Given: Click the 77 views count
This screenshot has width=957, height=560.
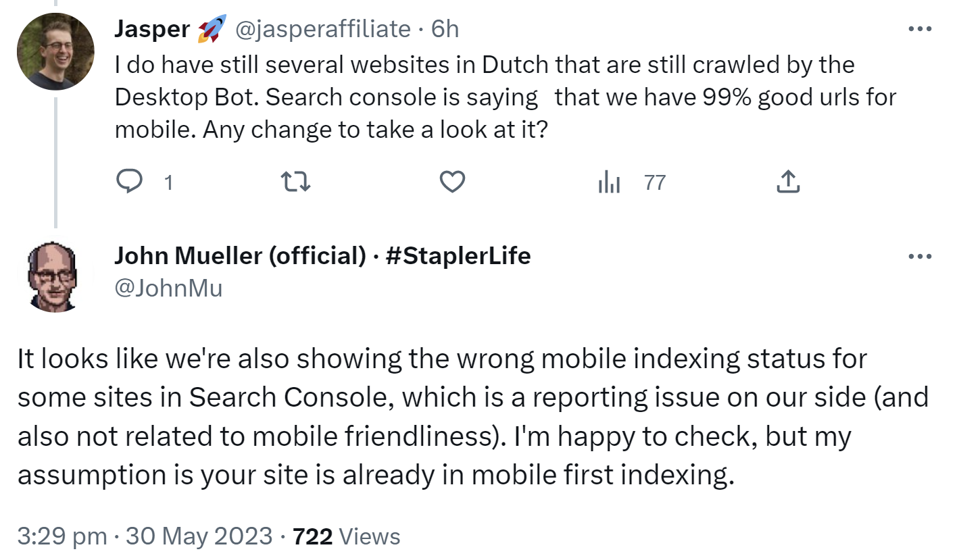Looking at the screenshot, I should coord(654,181).
